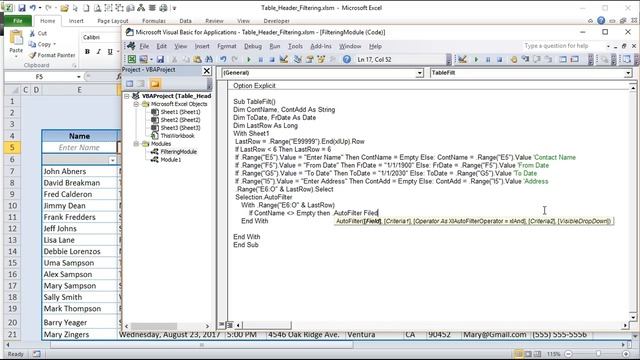
Task: Click the Find binoculars icon in VBA toolbar
Action: (x=209, y=60)
